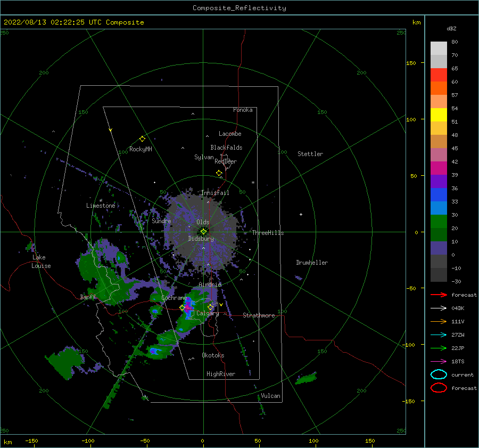The height and width of the screenshot is (448, 479).
Task: Click the 2022/08/13 UTC timestamp text
Action: [73, 22]
